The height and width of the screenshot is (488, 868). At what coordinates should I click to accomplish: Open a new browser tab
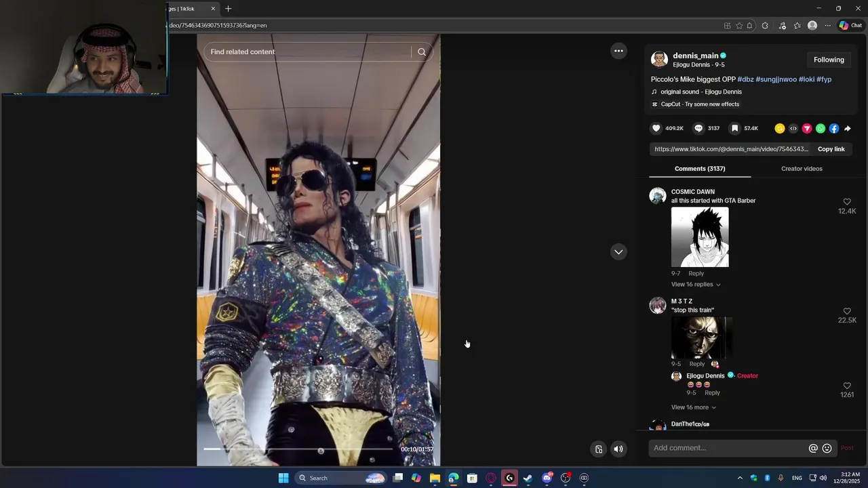tap(229, 9)
